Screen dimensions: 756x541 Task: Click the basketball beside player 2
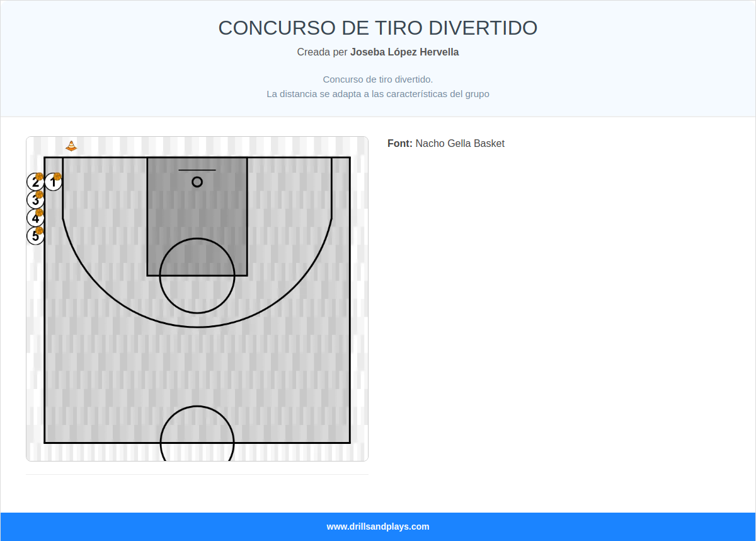coord(40,177)
